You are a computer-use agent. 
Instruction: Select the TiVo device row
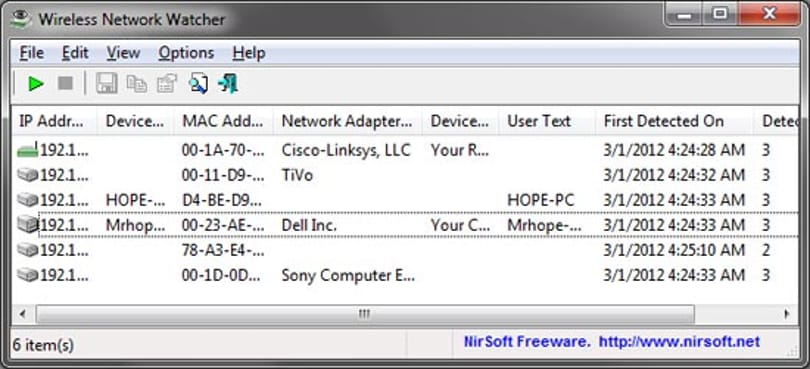[406, 175]
